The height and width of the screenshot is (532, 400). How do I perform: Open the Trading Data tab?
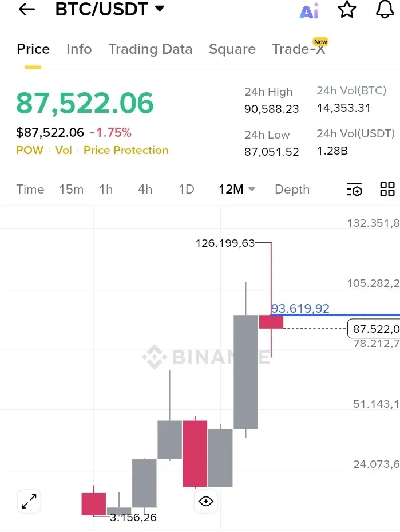[x=150, y=49]
